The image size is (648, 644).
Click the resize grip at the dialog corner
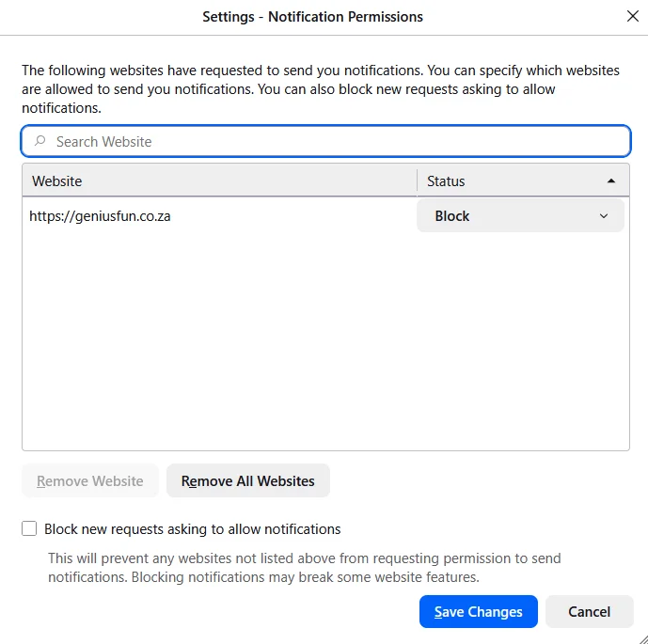(x=642, y=638)
